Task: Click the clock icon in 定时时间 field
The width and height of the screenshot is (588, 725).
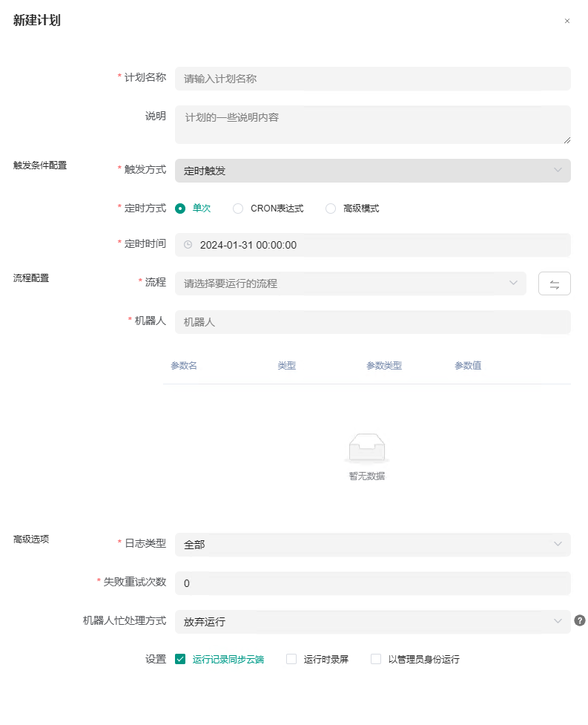Action: tap(188, 245)
